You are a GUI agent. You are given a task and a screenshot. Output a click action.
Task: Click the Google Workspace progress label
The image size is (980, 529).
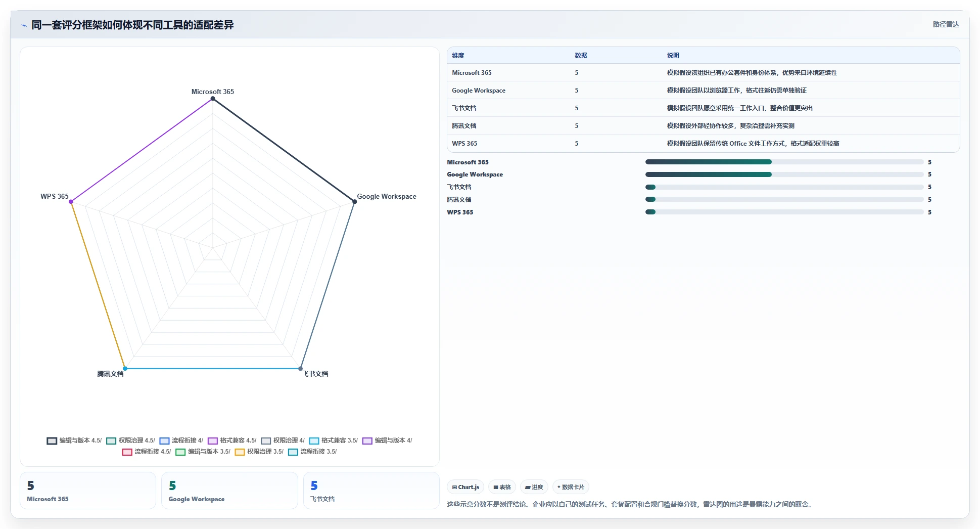pos(475,174)
